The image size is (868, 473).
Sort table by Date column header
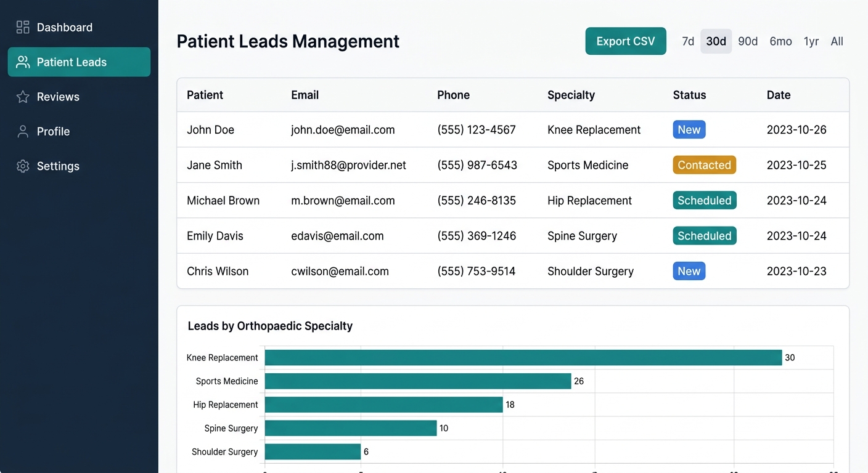click(x=779, y=95)
